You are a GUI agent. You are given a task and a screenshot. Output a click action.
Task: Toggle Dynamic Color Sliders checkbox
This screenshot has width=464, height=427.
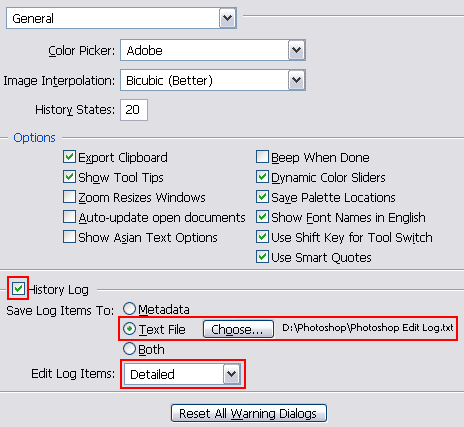pos(262,177)
